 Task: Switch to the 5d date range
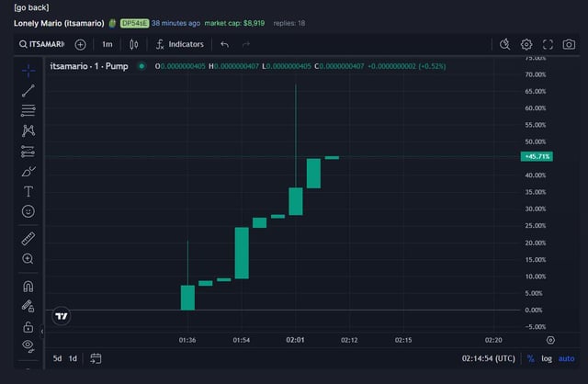click(57, 358)
